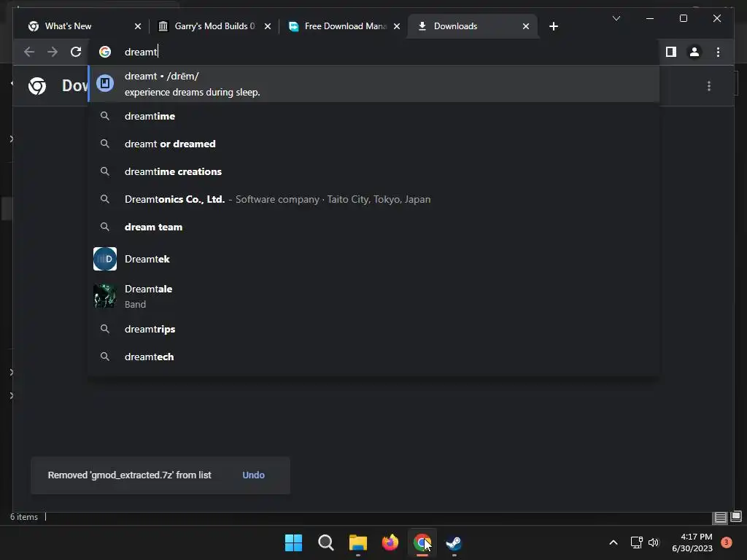Close the Garry's Mod Builds tab
This screenshot has width=747, height=560.
click(268, 26)
